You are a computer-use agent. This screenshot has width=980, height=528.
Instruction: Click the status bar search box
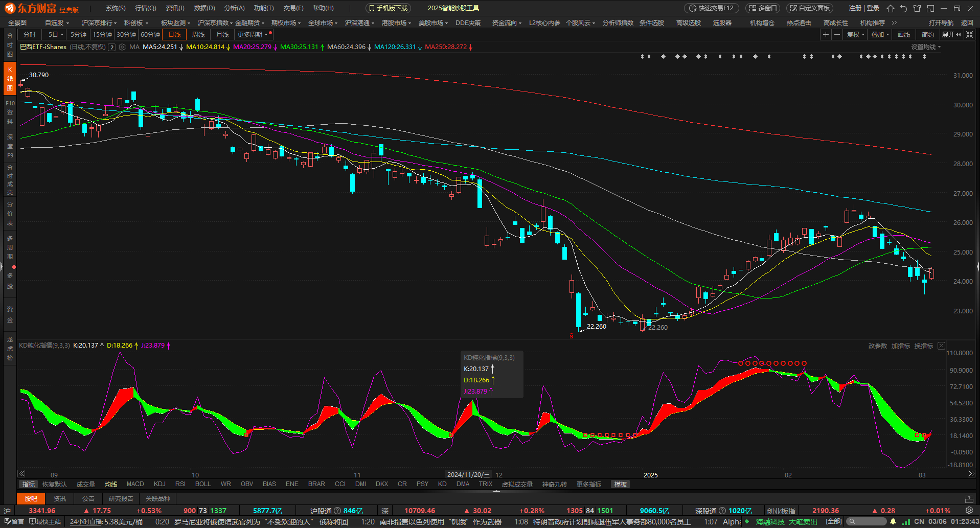(x=867, y=522)
